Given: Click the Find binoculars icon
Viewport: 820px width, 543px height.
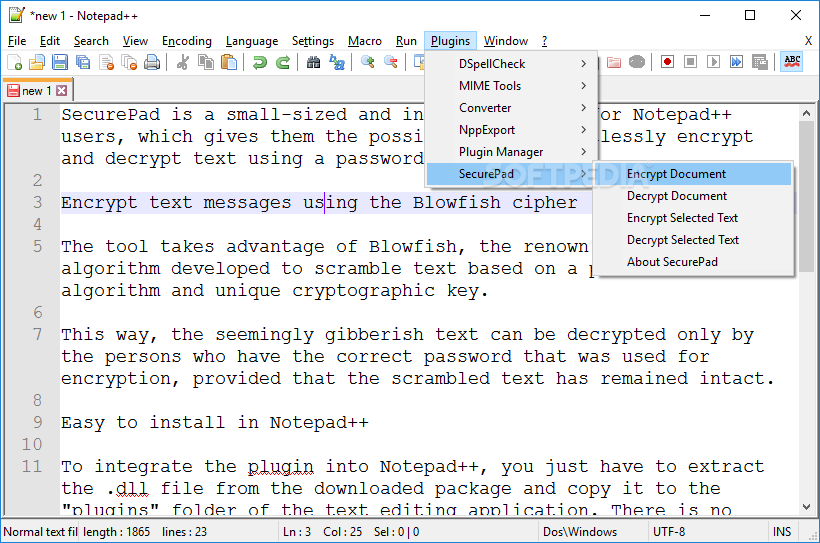Looking at the screenshot, I should (x=313, y=62).
